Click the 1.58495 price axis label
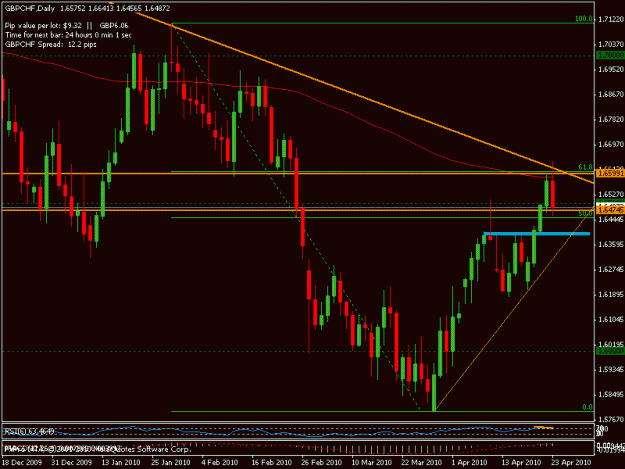625x469 pixels. click(611, 394)
